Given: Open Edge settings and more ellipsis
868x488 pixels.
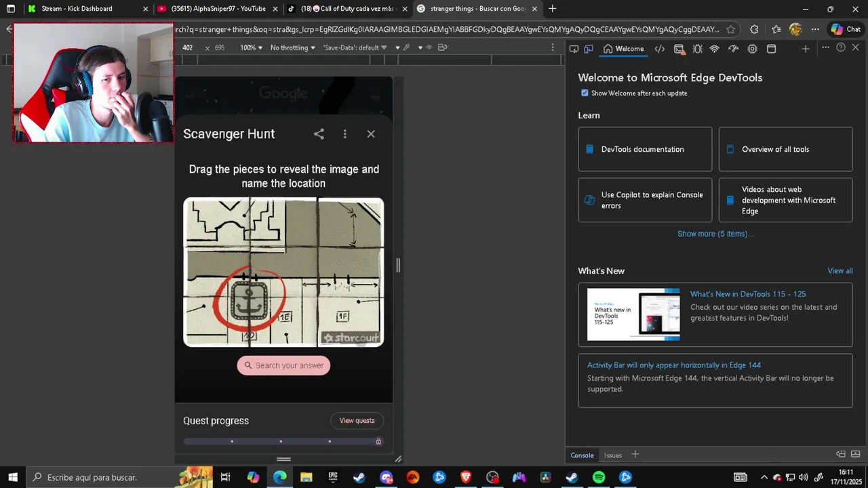Looking at the screenshot, I should point(815,29).
